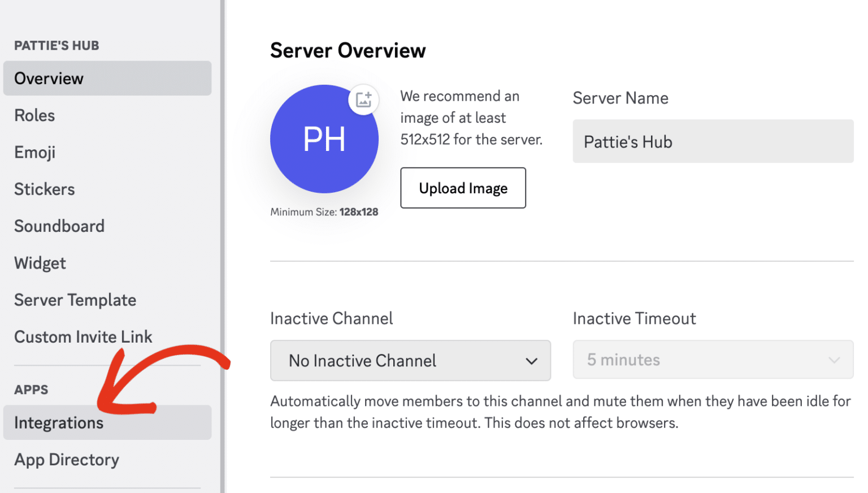Open Emoji settings from sidebar

pyautogui.click(x=34, y=152)
